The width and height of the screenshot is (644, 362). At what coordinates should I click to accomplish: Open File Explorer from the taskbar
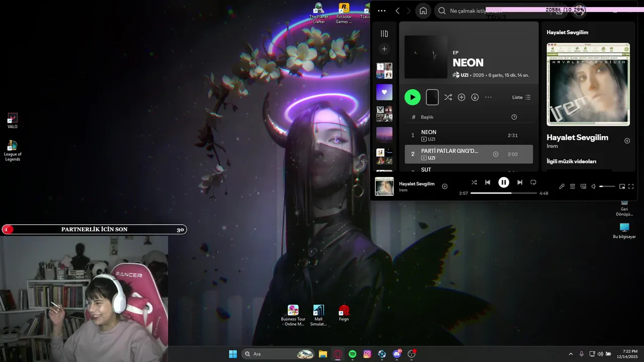[323, 354]
